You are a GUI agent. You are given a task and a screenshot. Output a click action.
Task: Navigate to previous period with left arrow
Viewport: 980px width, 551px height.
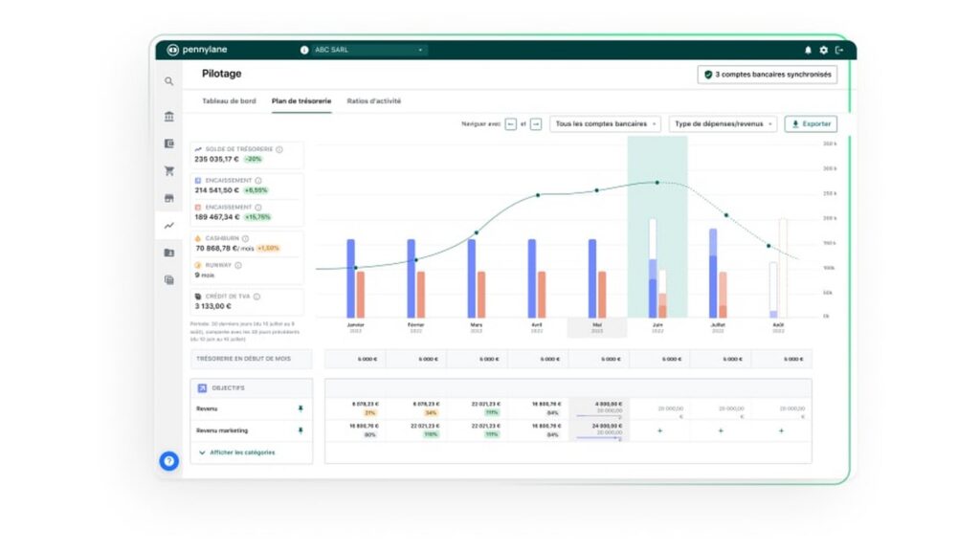tap(510, 123)
